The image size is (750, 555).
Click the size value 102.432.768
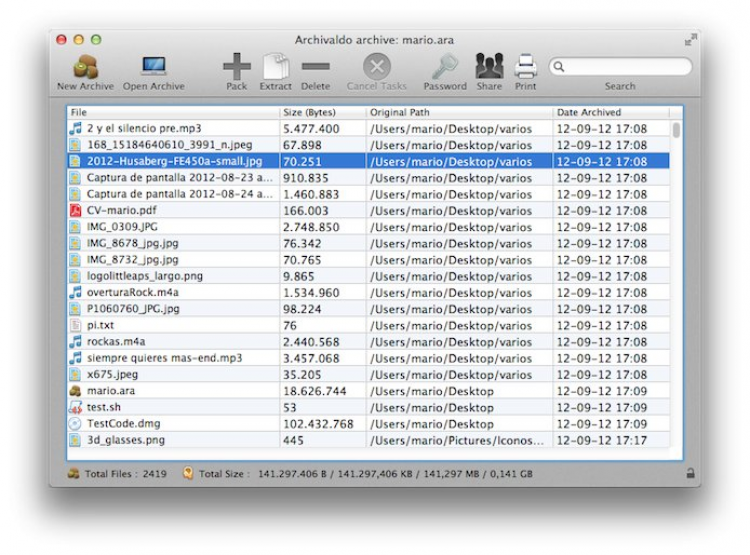pyautogui.click(x=318, y=424)
